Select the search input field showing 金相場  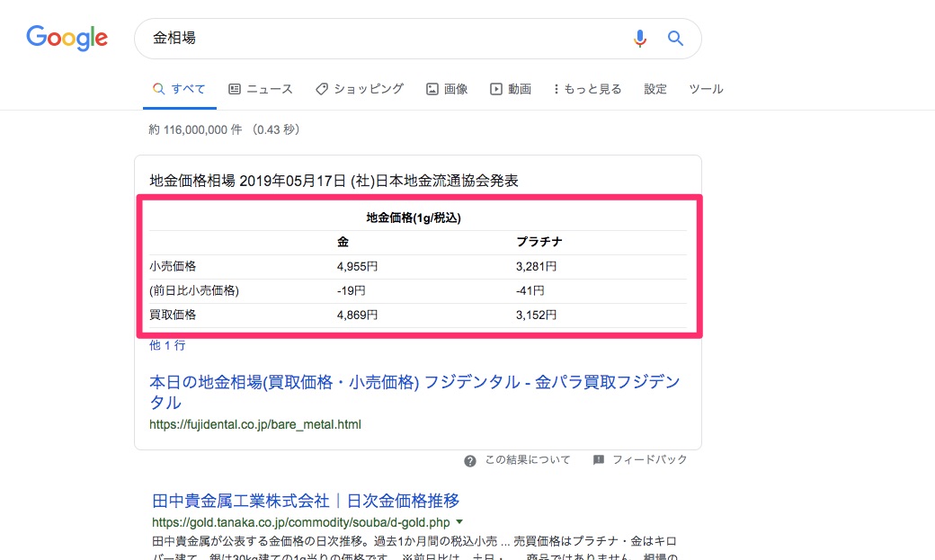(x=360, y=38)
